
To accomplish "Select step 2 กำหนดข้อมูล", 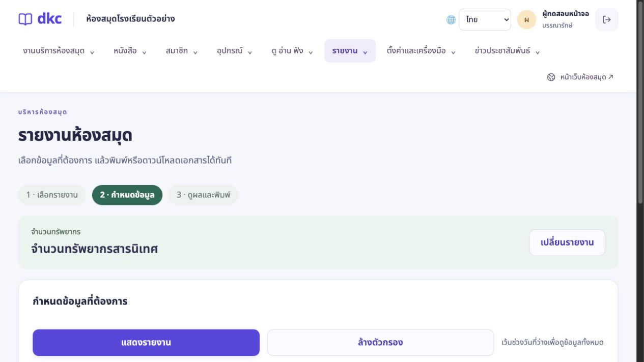I will point(127,195).
